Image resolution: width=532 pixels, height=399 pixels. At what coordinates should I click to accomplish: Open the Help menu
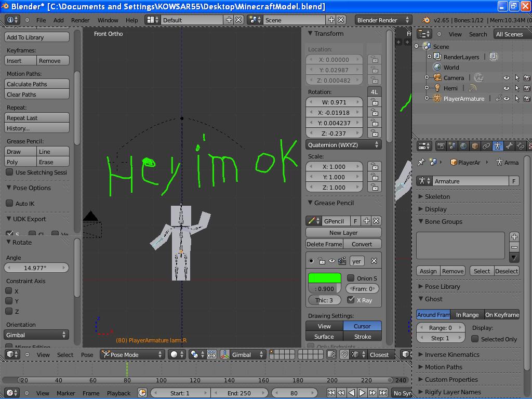pos(131,20)
